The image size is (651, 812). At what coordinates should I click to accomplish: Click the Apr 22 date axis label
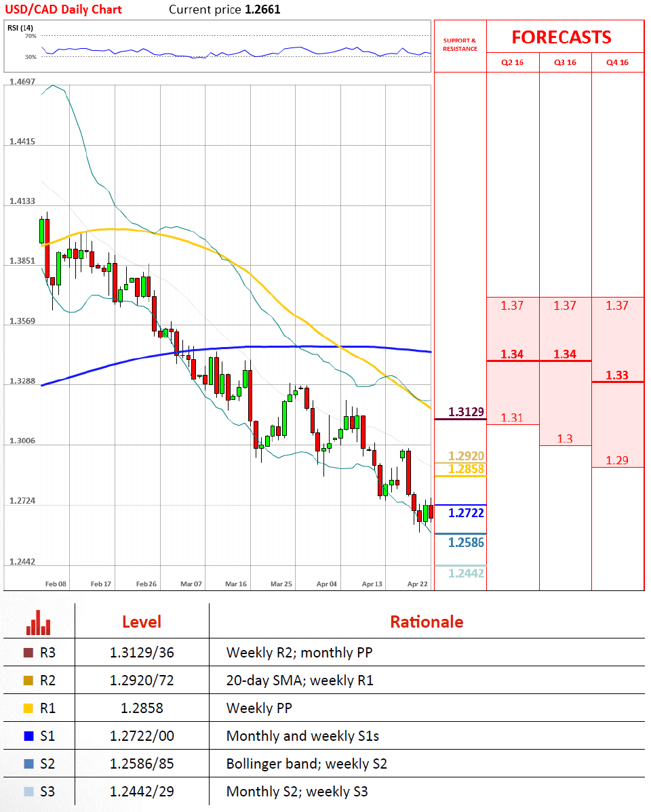(417, 584)
